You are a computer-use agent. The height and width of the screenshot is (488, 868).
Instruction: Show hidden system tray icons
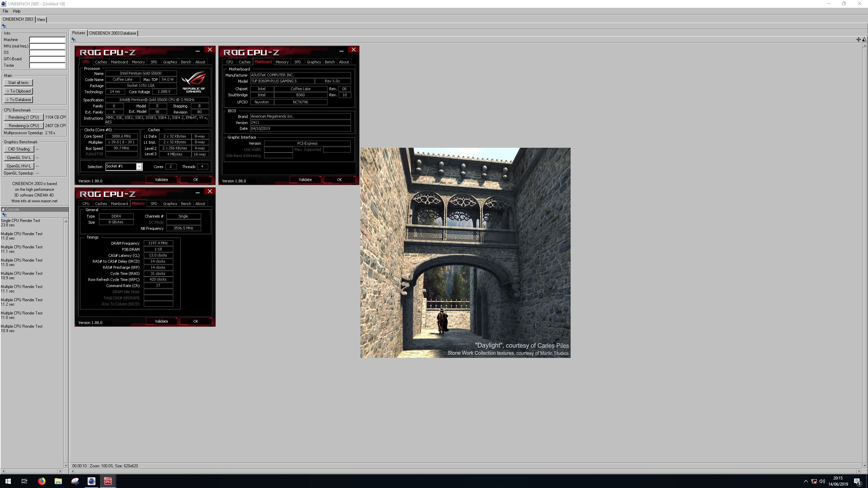[x=806, y=481]
